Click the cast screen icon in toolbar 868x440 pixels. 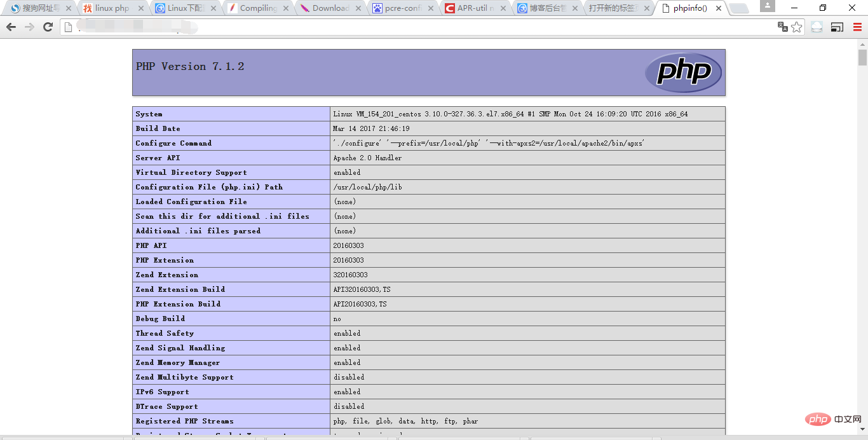coord(837,27)
